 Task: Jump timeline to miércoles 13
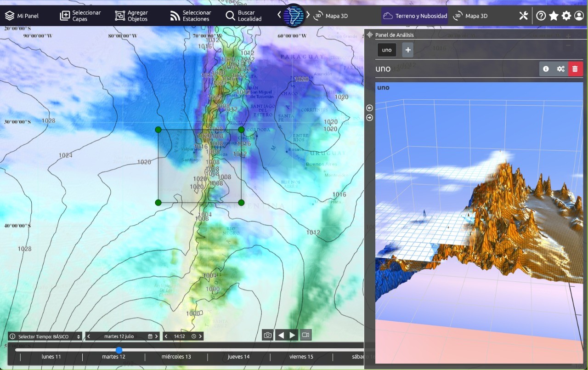point(176,357)
